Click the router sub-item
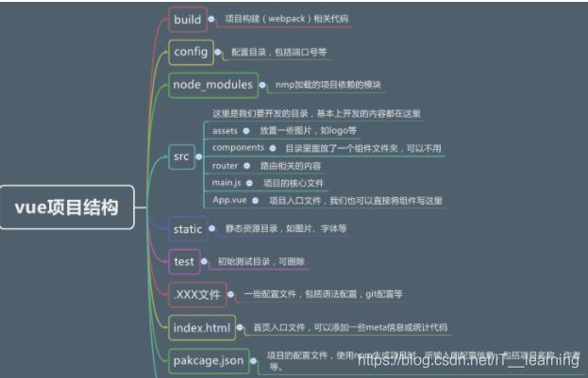 click(225, 165)
